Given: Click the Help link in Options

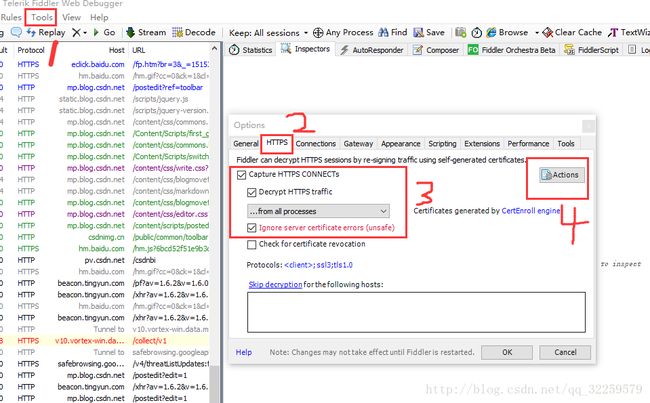Looking at the screenshot, I should tap(243, 352).
